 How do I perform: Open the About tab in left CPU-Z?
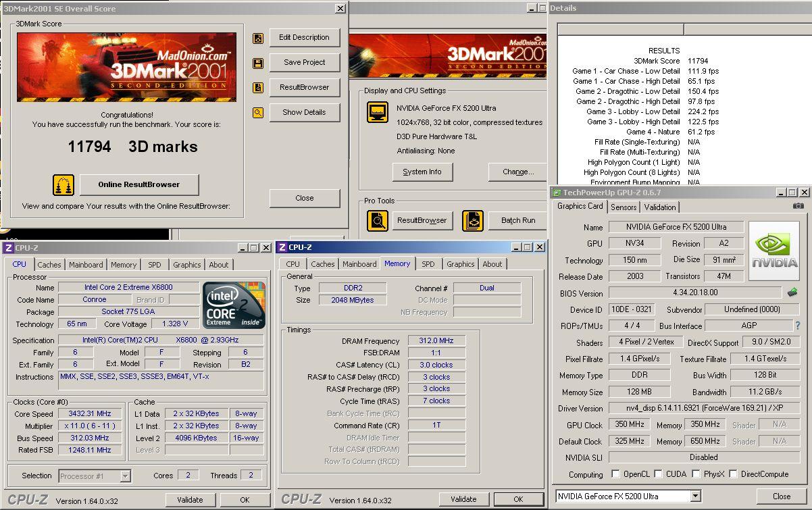tap(218, 265)
